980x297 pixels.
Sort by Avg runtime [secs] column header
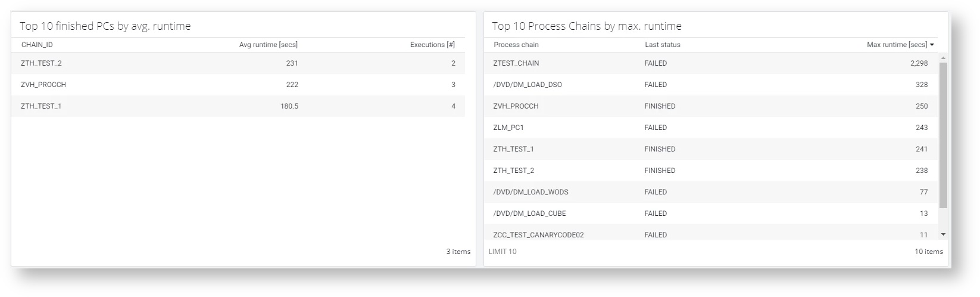pyautogui.click(x=269, y=45)
